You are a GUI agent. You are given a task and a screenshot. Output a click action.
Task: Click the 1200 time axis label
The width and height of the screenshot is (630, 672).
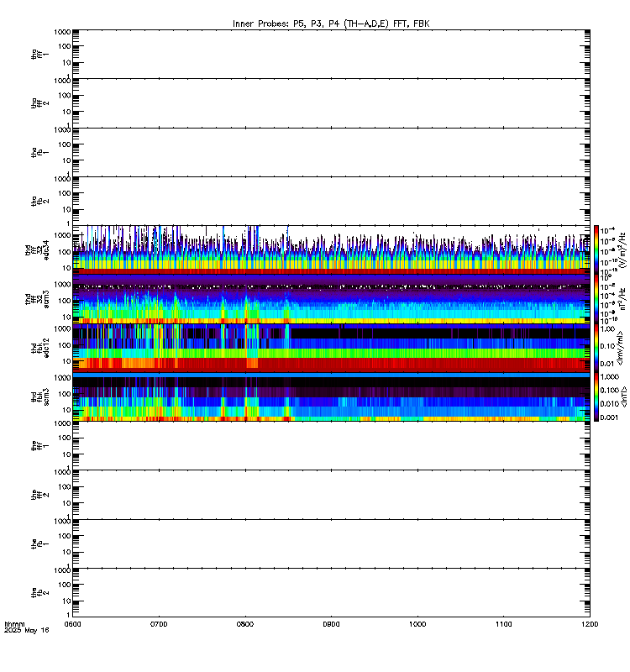point(590,624)
